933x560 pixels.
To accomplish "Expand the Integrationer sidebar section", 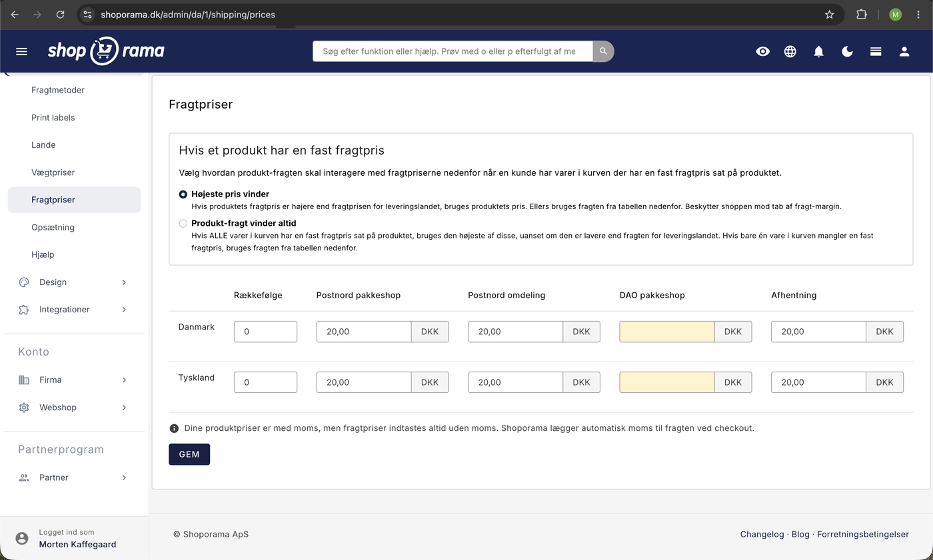I will point(73,310).
